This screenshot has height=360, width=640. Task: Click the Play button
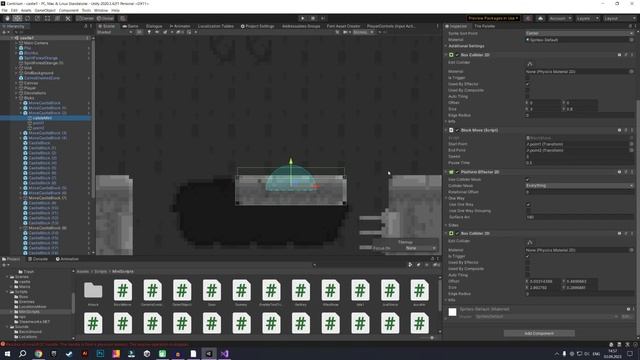click(302, 18)
